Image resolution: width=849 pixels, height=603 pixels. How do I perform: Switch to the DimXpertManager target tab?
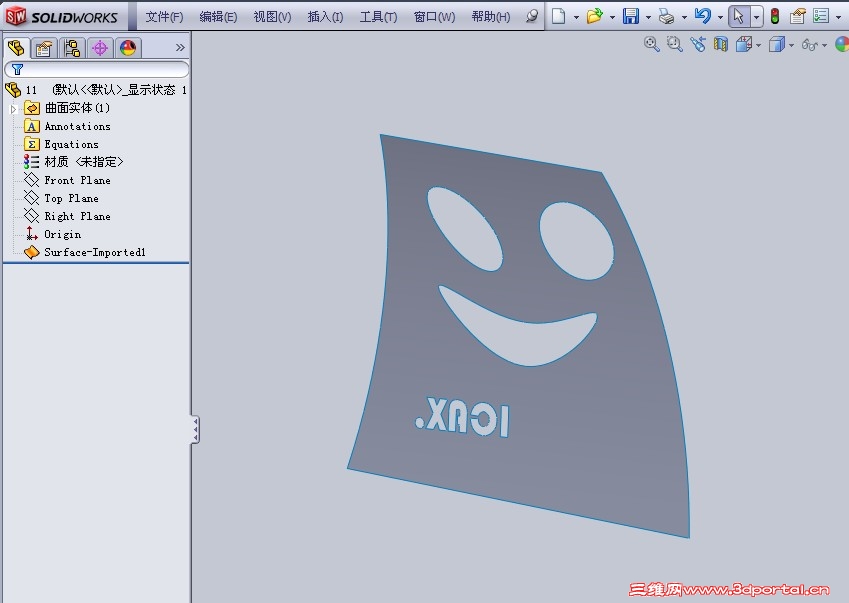pos(100,48)
